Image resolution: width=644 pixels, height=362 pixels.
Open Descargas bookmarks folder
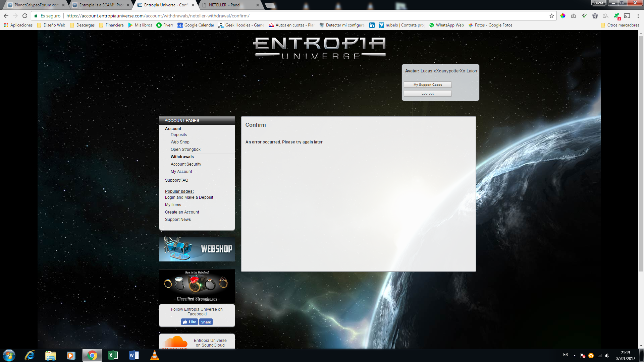pyautogui.click(x=82, y=25)
